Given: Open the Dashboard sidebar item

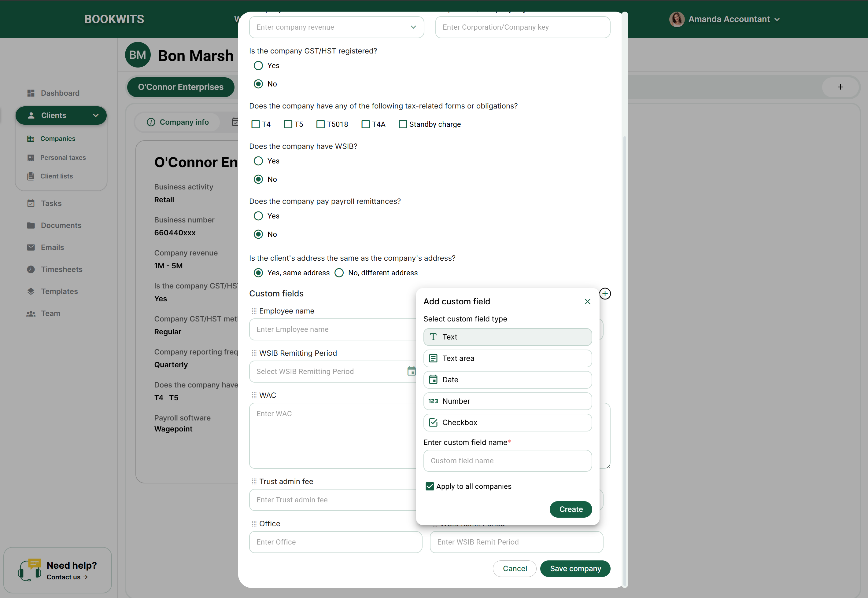Looking at the screenshot, I should (53, 93).
